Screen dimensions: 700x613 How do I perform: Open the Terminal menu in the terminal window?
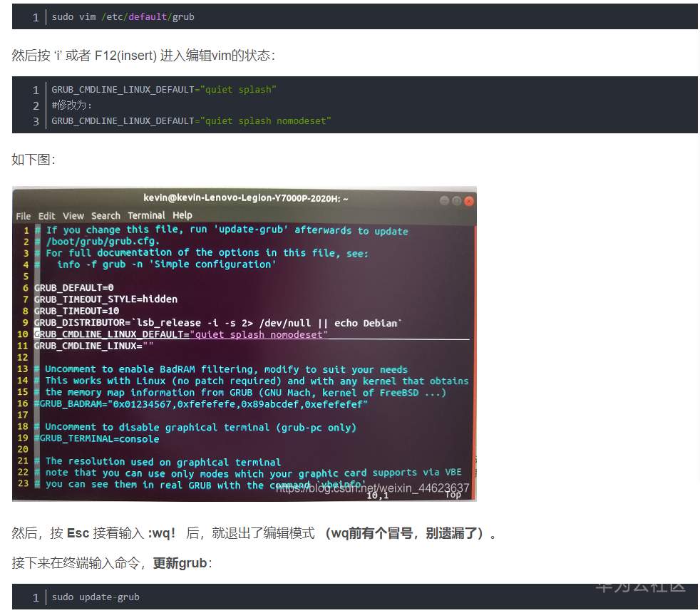pyautogui.click(x=146, y=215)
